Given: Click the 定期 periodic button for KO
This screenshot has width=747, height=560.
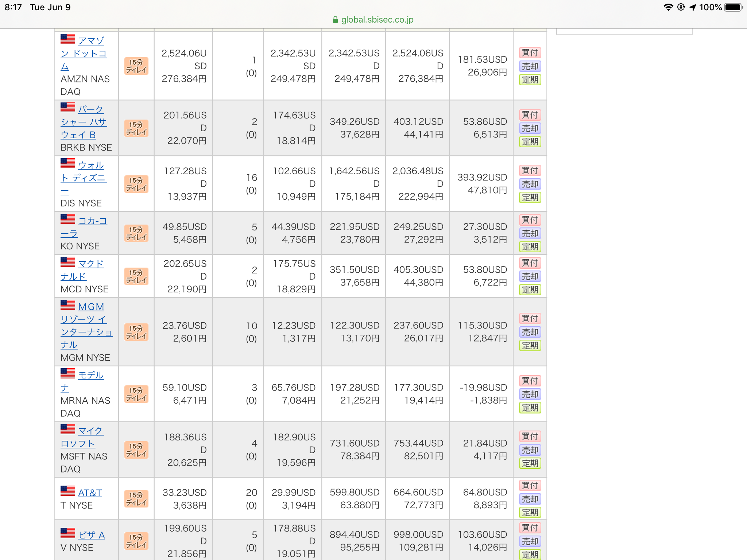Looking at the screenshot, I should 530,247.
